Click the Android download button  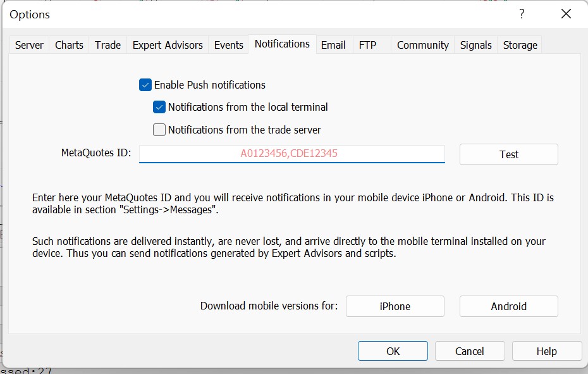508,306
